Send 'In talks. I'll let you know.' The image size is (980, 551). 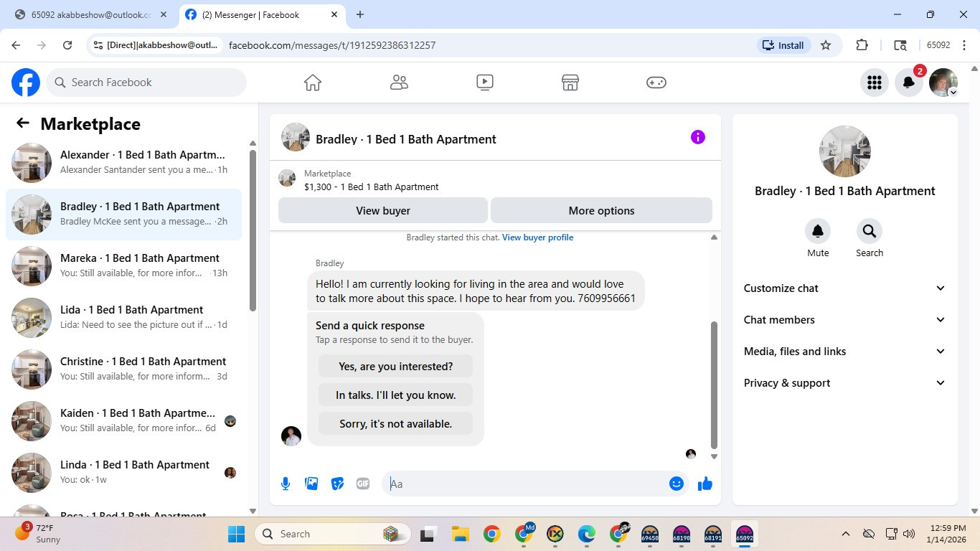point(395,395)
